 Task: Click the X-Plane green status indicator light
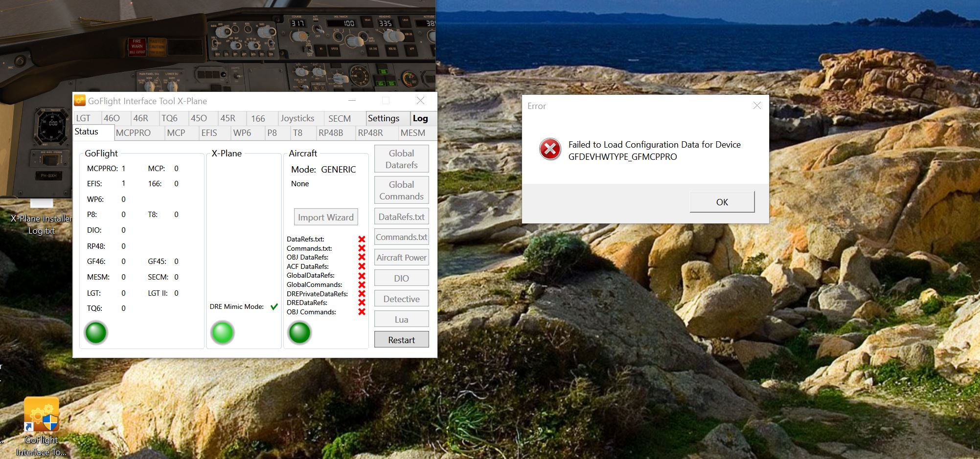click(x=222, y=333)
